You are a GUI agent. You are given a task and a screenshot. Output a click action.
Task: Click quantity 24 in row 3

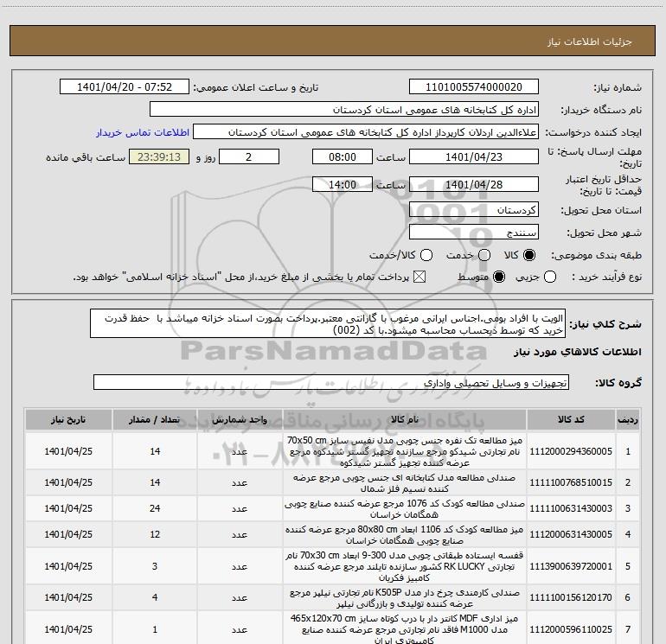pos(155,508)
